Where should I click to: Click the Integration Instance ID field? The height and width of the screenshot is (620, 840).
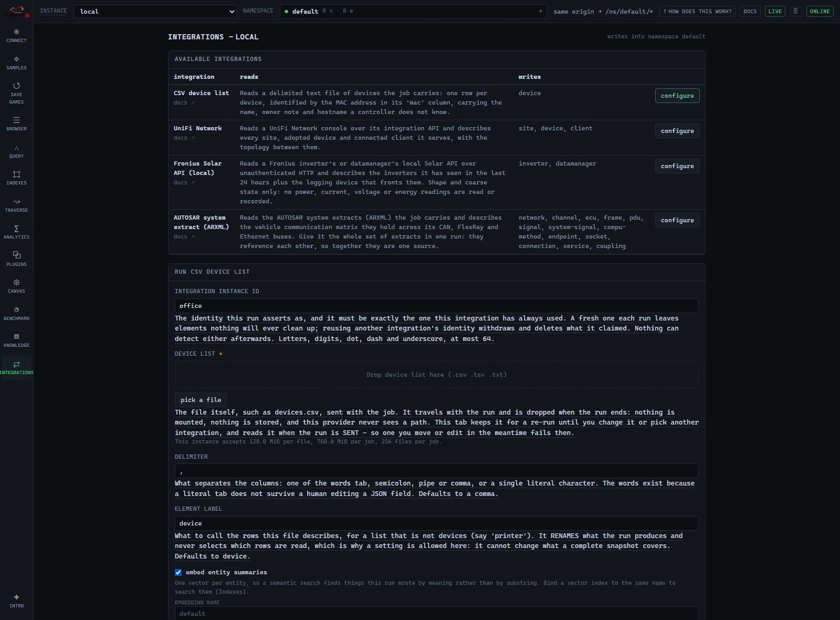tap(436, 306)
